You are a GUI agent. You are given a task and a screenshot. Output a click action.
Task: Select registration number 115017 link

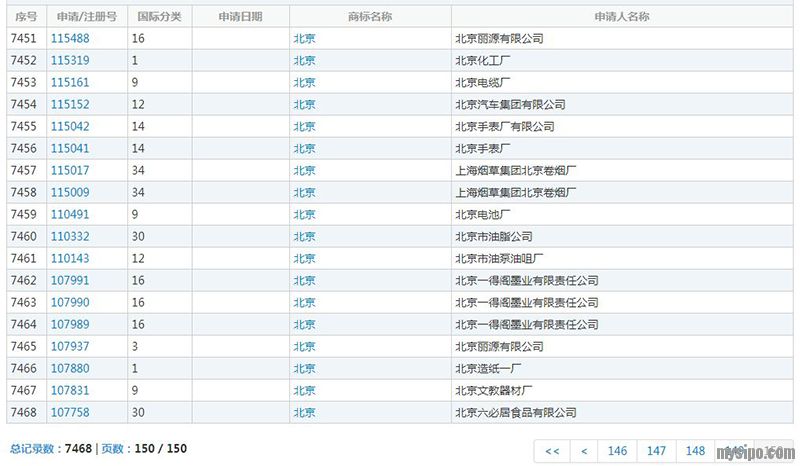click(70, 170)
